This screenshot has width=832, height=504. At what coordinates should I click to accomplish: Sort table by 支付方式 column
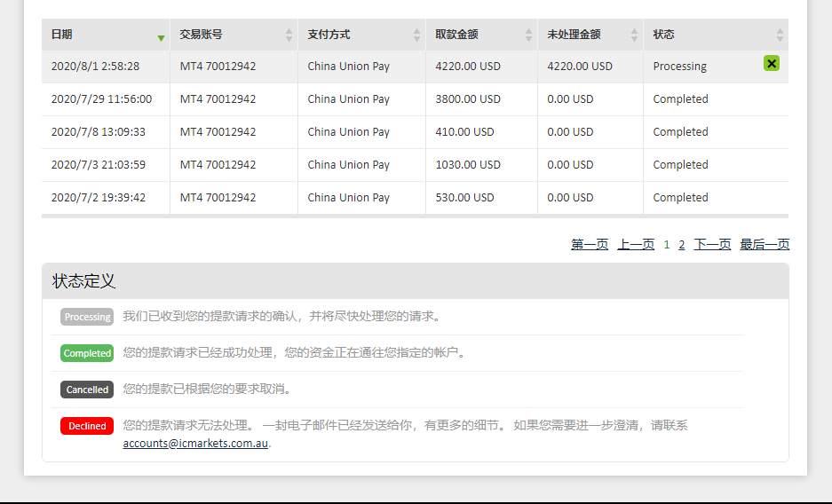416,35
